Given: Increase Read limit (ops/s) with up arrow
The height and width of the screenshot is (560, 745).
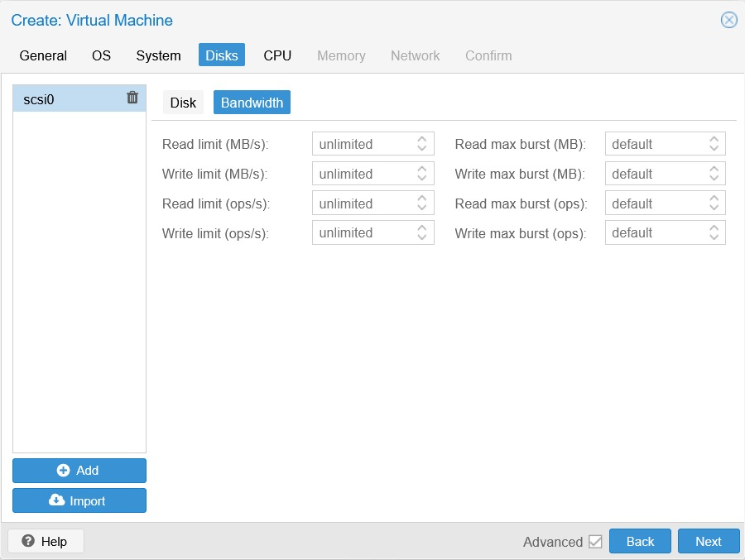Looking at the screenshot, I should click(x=422, y=199).
